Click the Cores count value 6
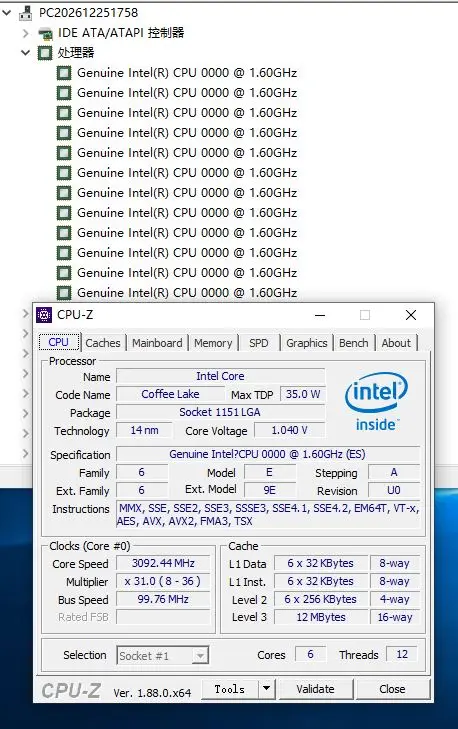 (311, 655)
